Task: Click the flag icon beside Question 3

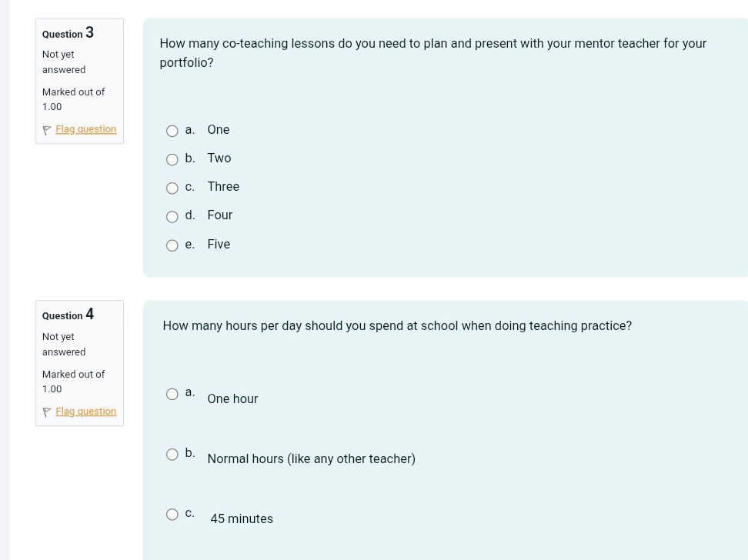Action: pos(47,129)
